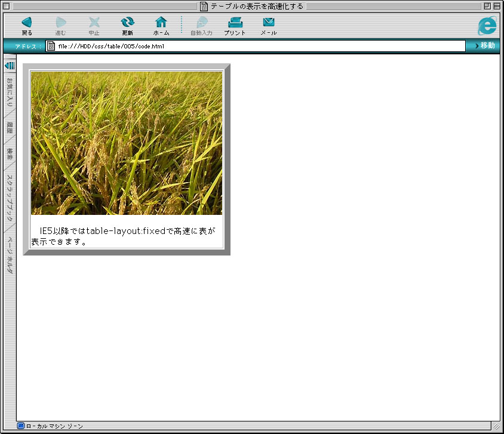Screen dimensions: 504x434
Task: Open the ホーム home page
Action: (161, 26)
